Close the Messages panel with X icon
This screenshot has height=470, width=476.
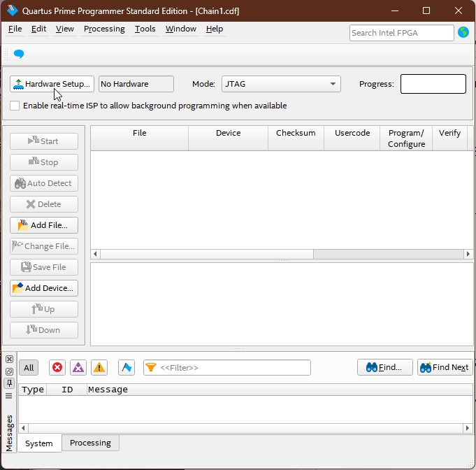click(x=9, y=359)
